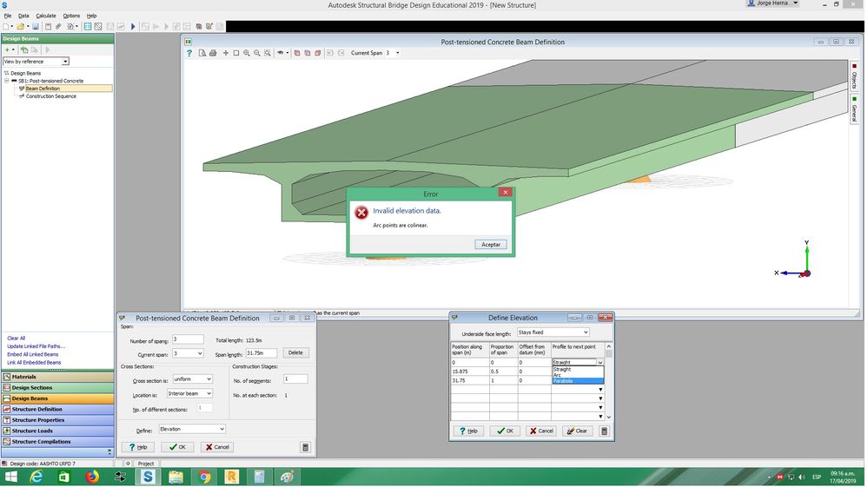Click the help question mark in the view toolbar
This screenshot has width=868, height=500.
[189, 53]
